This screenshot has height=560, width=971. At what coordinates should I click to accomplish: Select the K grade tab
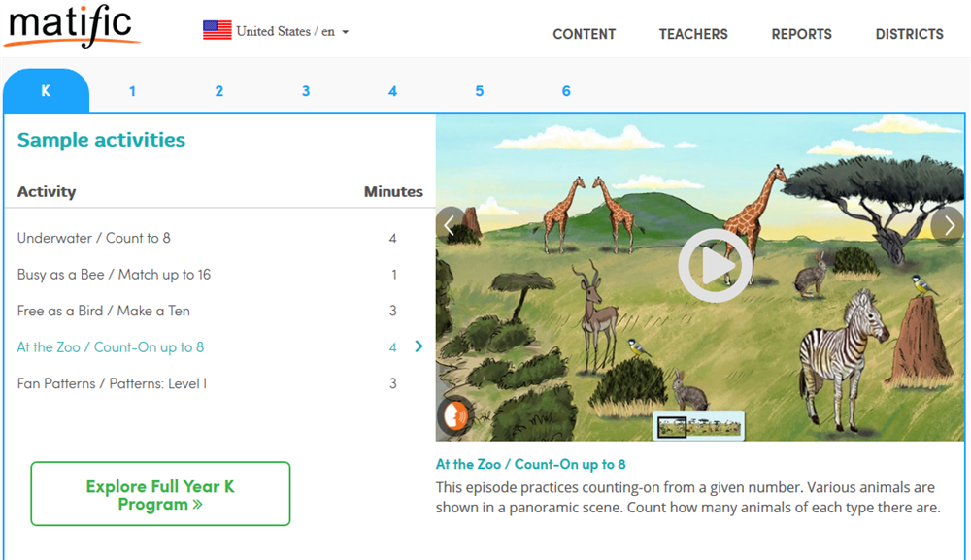coord(46,91)
